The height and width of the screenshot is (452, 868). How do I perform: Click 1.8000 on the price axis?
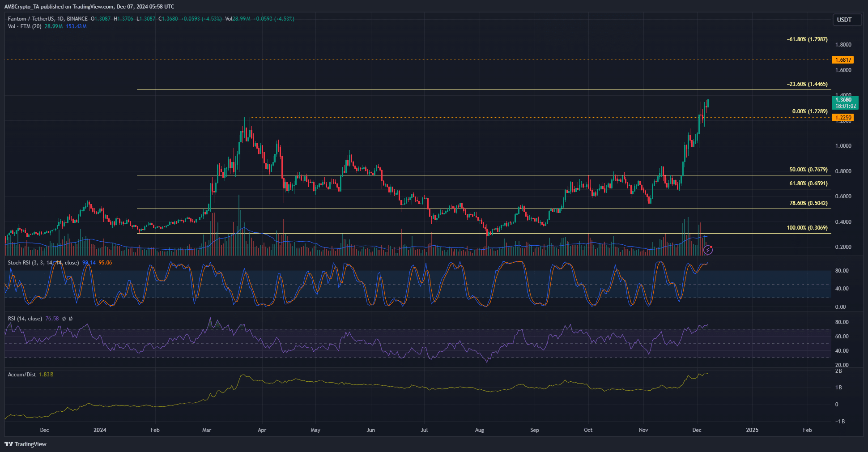(x=843, y=45)
